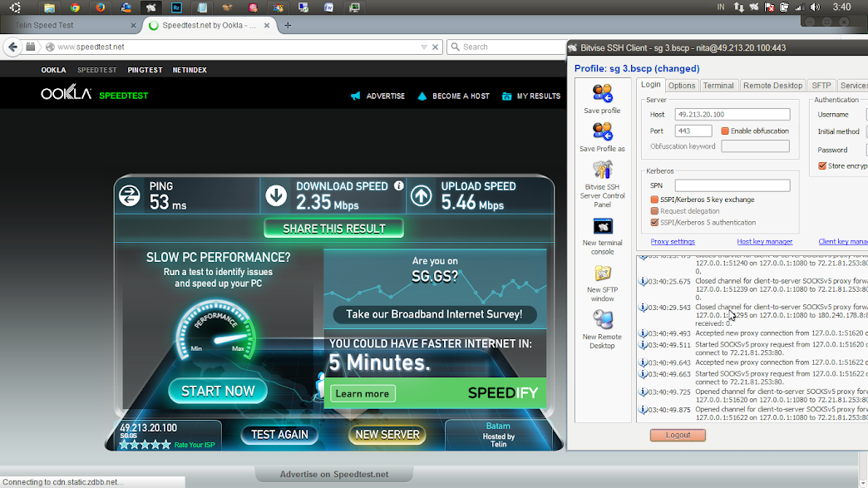Click Save Profile as icon in Bitvise
Viewport: 868px width, 488px height.
[x=602, y=131]
